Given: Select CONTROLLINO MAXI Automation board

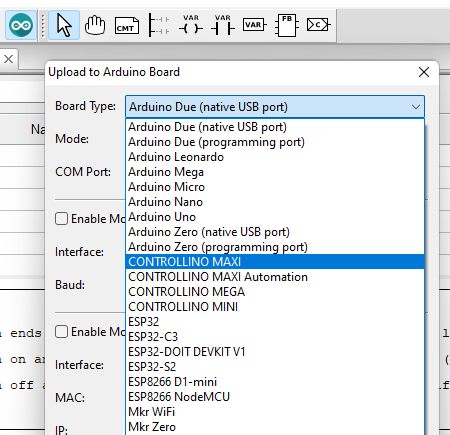Looking at the screenshot, I should pos(275,277).
